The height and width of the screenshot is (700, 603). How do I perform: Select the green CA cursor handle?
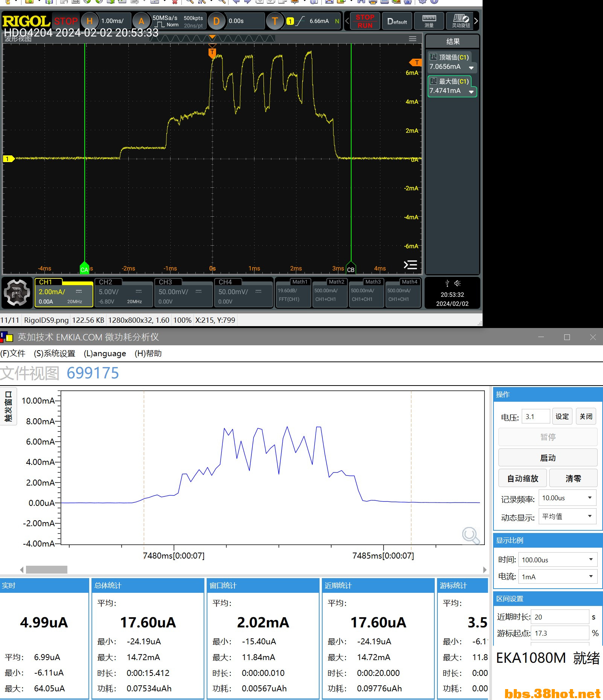85,268
